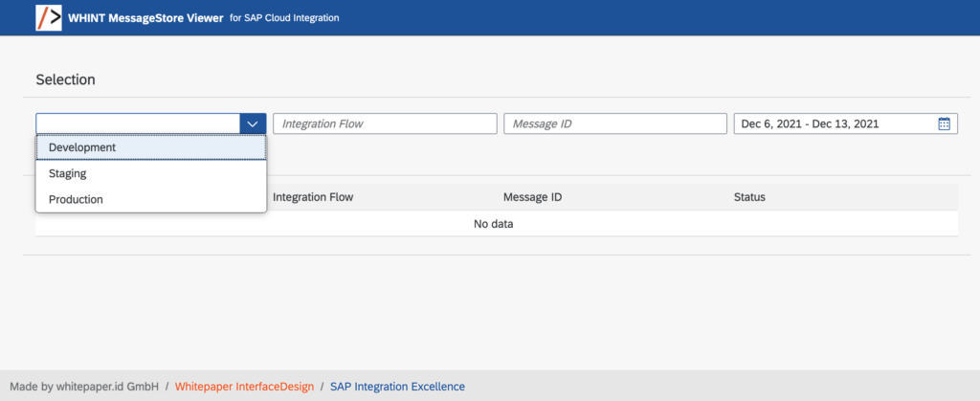Click the Message ID input field
Viewport: 980px width, 401px height.
[x=615, y=123]
